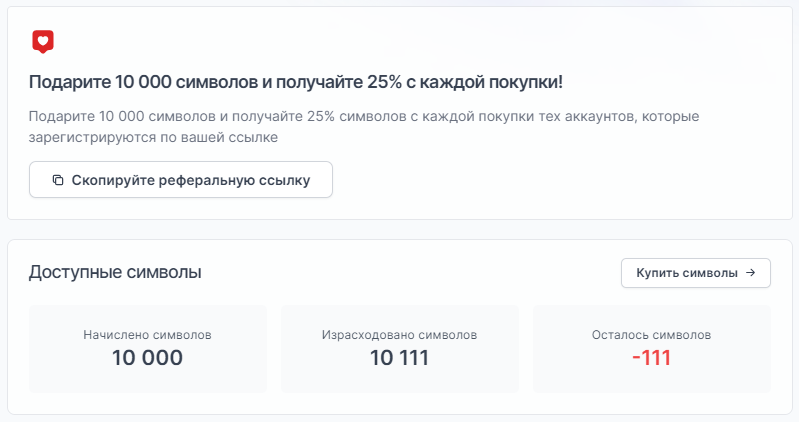The image size is (799, 422).
Task: Click the Начислено символов label
Action: pos(148,335)
